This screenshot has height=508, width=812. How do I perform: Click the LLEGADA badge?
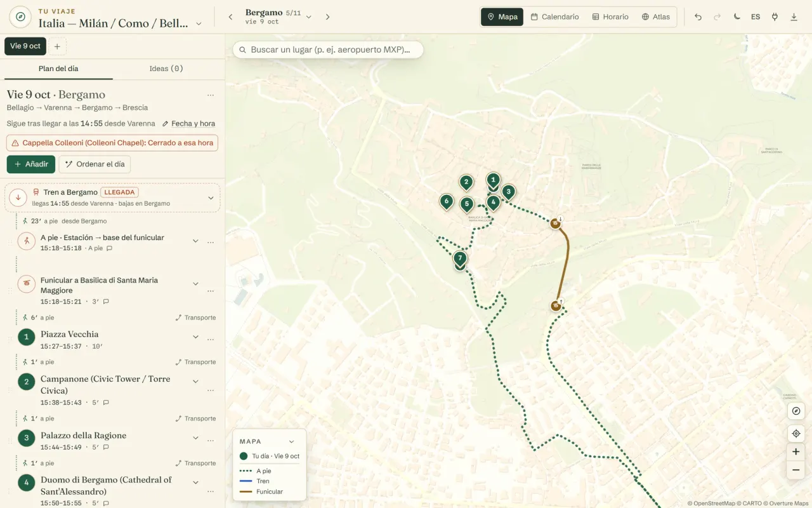[x=119, y=192]
